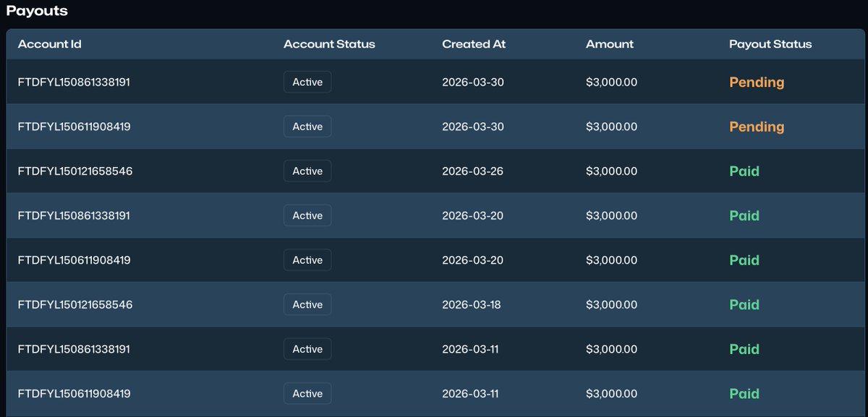Click Active badge for FTDFYL150861338191 dated 2026-03-20

pos(307,215)
